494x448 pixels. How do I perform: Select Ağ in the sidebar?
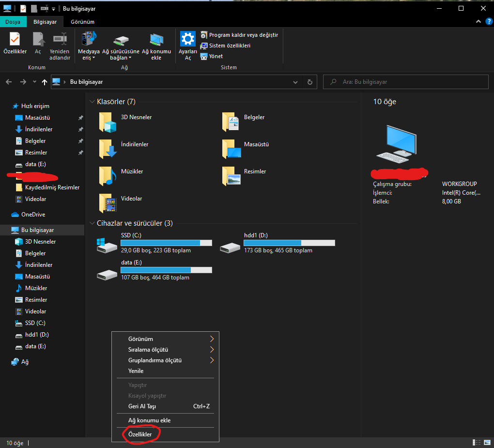click(20, 362)
